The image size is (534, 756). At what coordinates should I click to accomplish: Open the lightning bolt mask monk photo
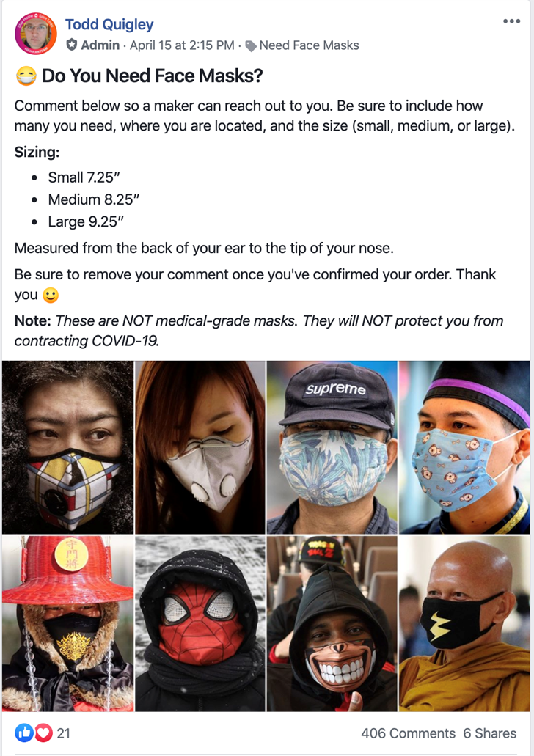tap(464, 623)
